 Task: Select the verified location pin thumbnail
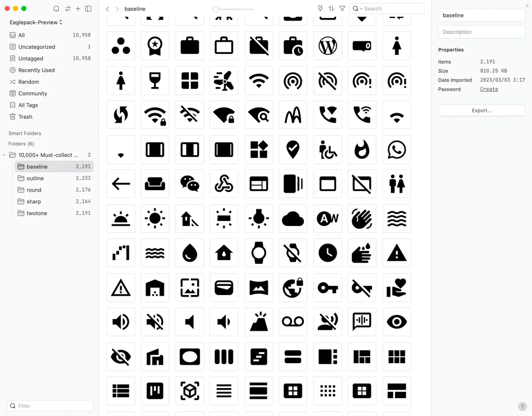tap(293, 150)
